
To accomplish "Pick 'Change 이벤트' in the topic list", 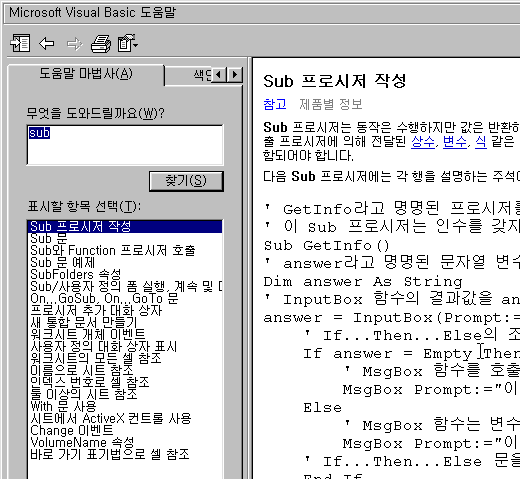I will pos(72,430).
